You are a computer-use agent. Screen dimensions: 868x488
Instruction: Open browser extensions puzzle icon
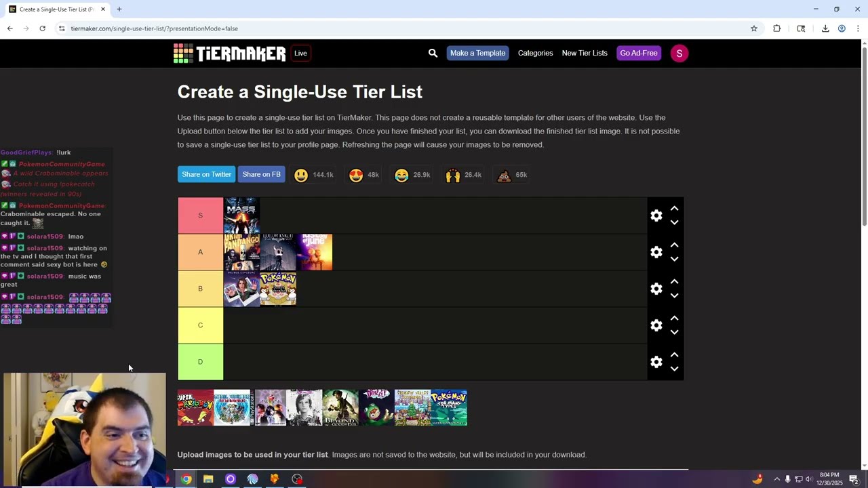(x=776, y=28)
